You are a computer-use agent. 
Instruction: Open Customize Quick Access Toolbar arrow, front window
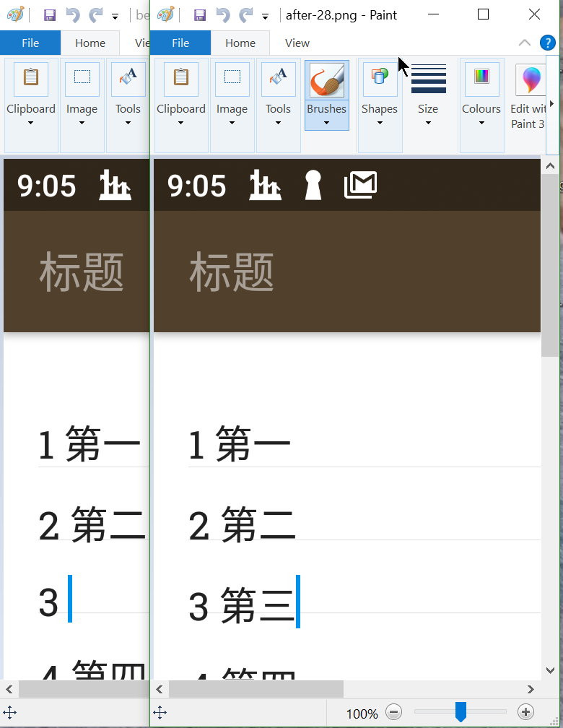pos(266,16)
